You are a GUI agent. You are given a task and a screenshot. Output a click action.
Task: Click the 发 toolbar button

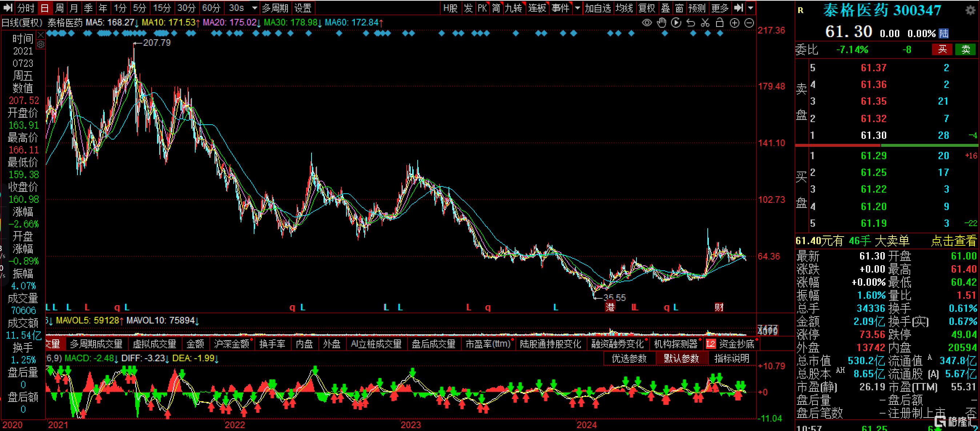[x=468, y=8]
